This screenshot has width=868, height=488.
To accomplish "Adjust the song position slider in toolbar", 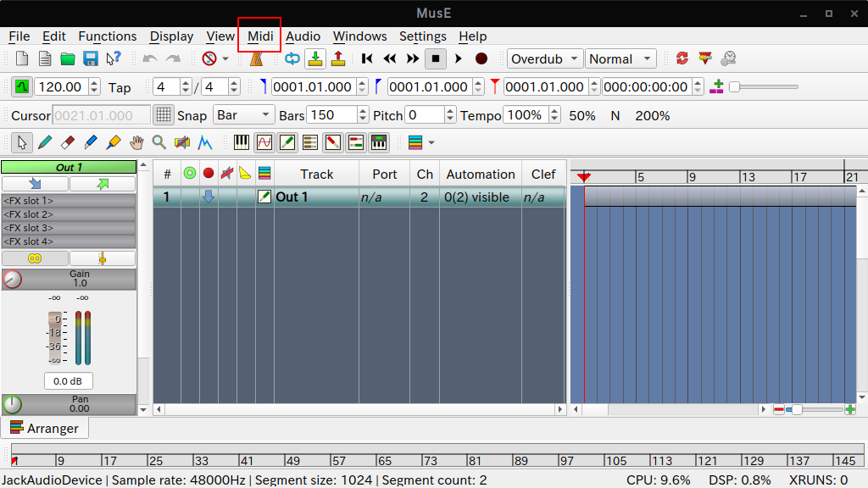I will pyautogui.click(x=764, y=87).
